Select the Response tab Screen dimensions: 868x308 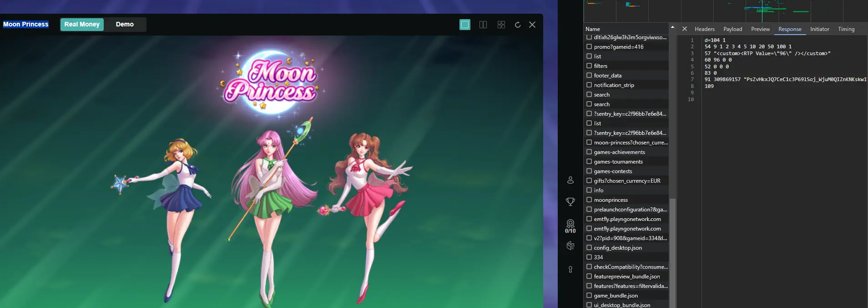790,29
